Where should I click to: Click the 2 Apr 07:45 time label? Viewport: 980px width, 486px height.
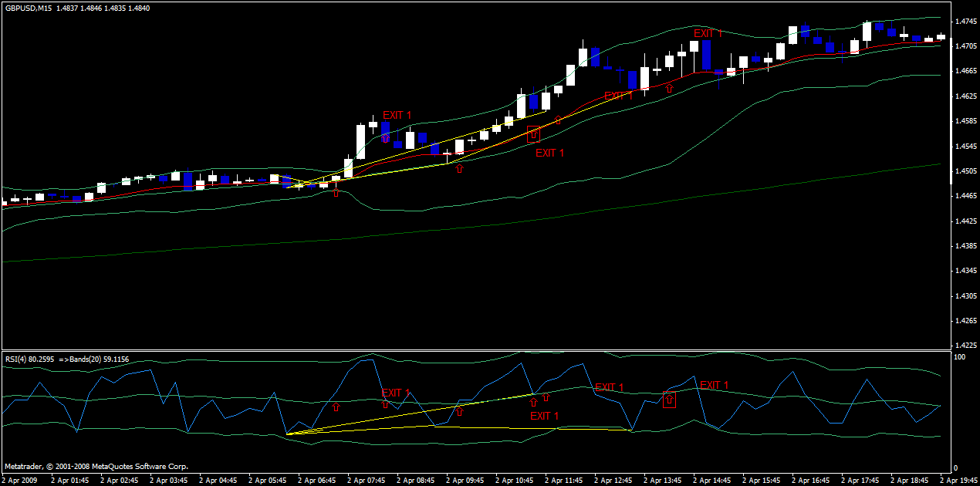pos(367,480)
